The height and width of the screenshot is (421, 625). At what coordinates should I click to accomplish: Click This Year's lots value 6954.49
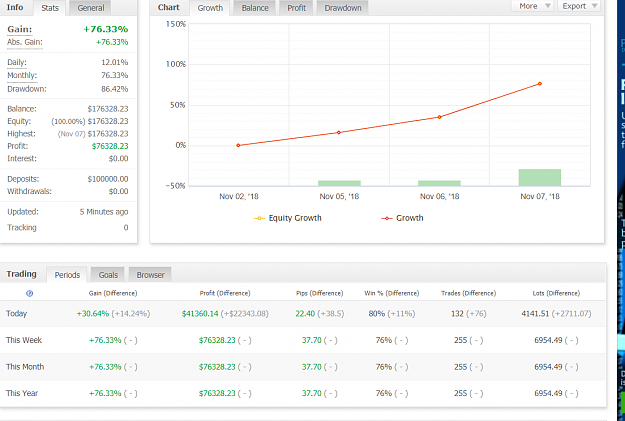[548, 393]
